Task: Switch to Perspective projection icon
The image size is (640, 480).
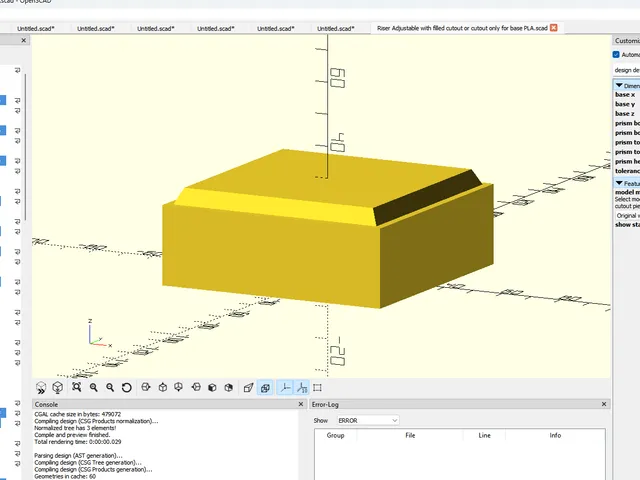Action: click(x=248, y=387)
